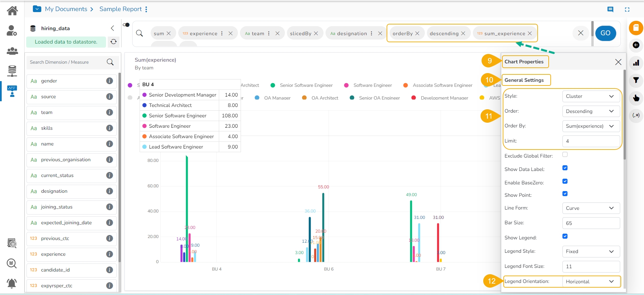
Task: Enable the Exclude Global Filter checkbox
Action: (x=565, y=155)
